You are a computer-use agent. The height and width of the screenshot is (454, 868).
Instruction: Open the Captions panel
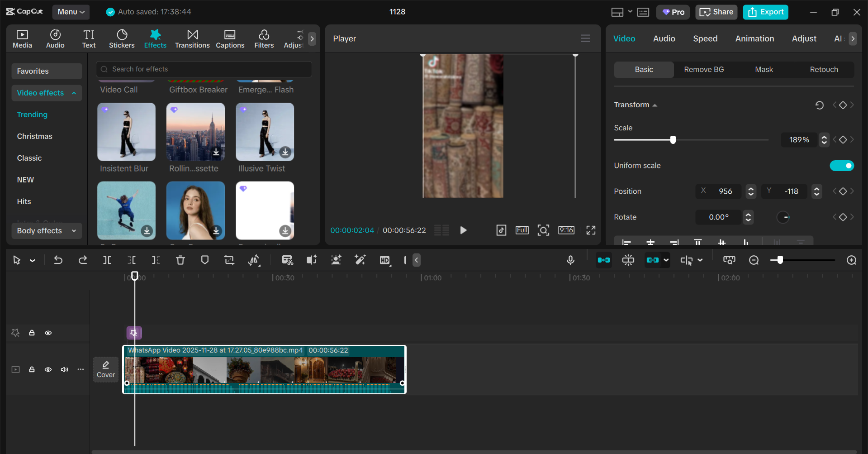click(230, 38)
